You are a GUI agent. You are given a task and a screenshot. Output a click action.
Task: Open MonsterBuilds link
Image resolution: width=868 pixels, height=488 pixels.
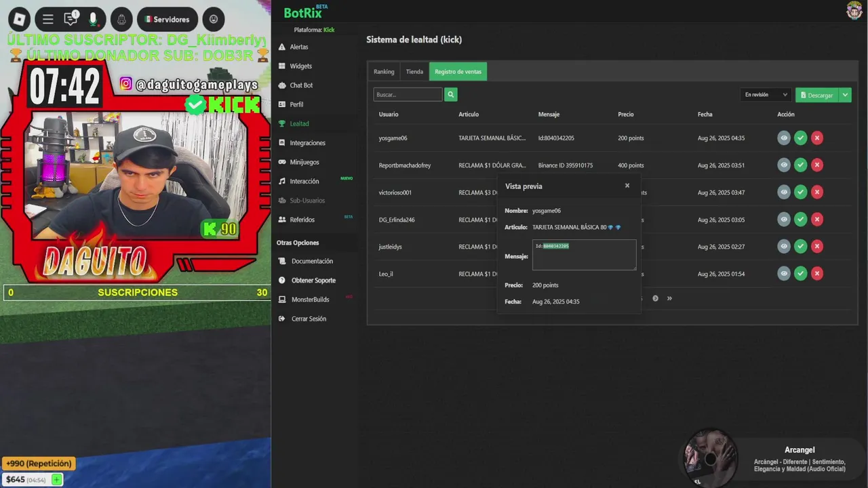point(310,300)
